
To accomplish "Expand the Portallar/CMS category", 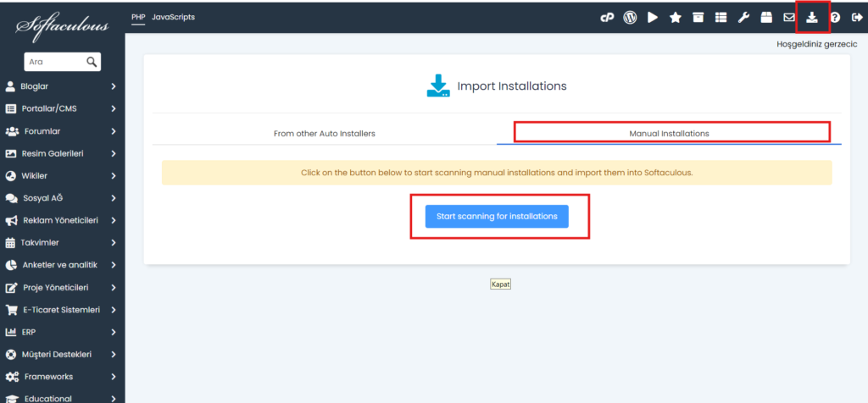I will tap(61, 109).
